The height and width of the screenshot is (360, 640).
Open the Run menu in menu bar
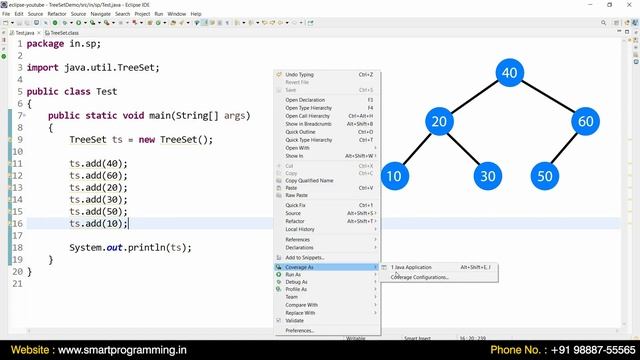158,14
